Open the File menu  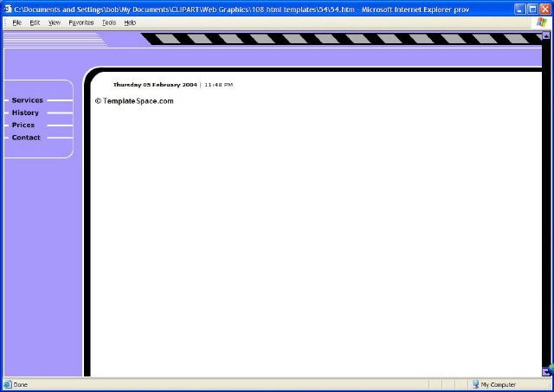[16, 22]
